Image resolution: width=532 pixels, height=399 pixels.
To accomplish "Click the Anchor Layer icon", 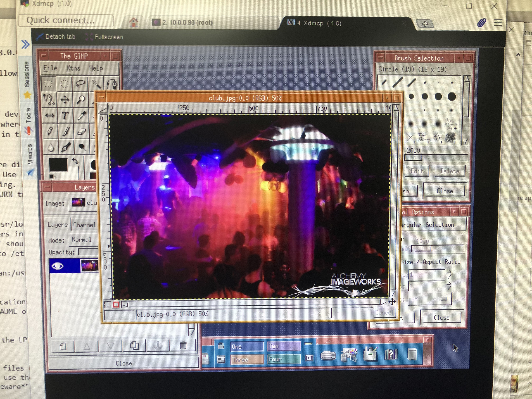I will (x=158, y=345).
